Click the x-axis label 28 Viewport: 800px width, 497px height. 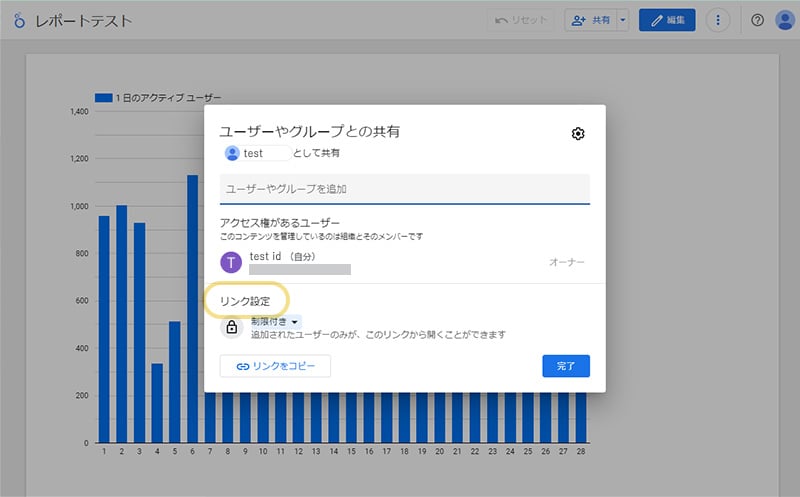pyautogui.click(x=581, y=452)
